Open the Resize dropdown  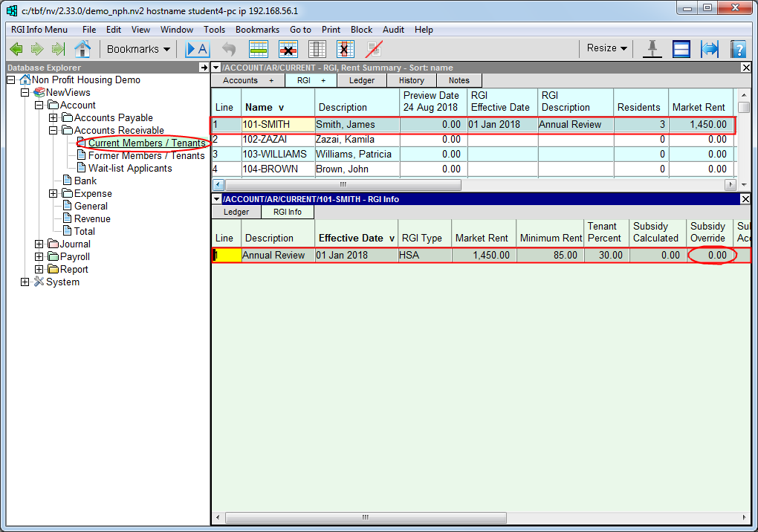click(606, 48)
